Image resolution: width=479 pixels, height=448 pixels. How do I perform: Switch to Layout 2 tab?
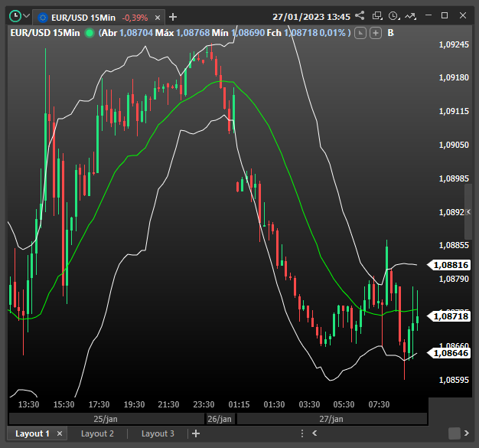coord(97,433)
